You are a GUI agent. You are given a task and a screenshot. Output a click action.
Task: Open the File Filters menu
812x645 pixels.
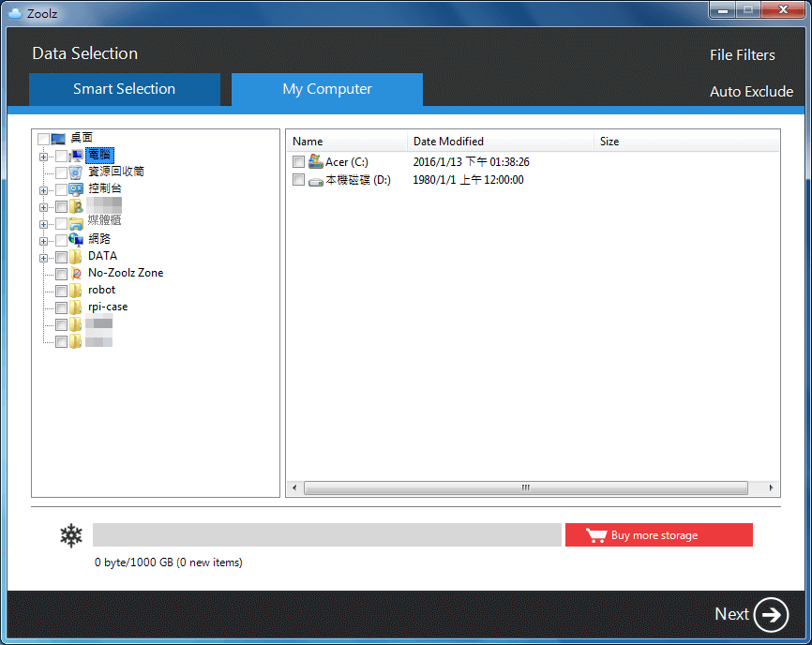coord(742,54)
